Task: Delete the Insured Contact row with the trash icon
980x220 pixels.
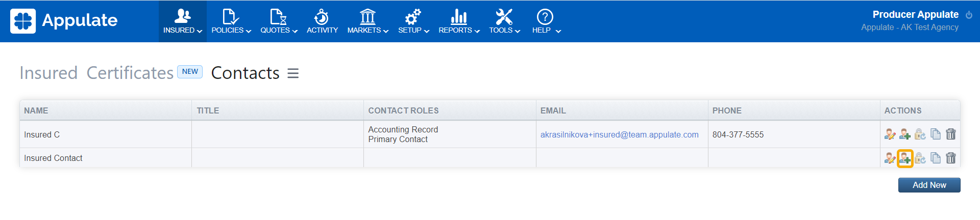Action: point(951,158)
